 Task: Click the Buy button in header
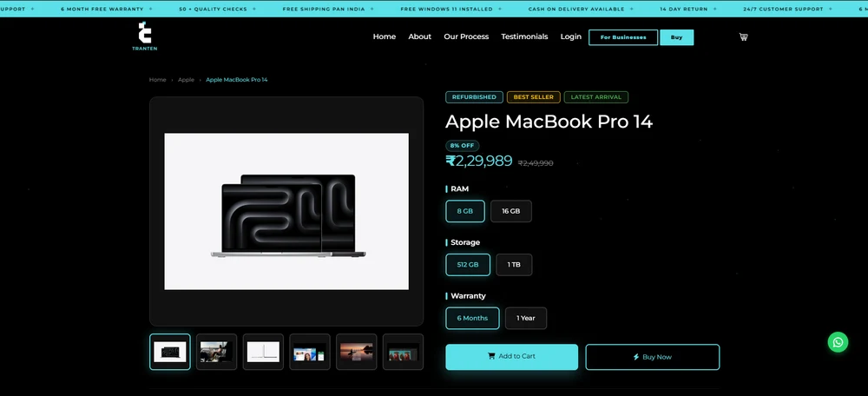click(x=676, y=37)
